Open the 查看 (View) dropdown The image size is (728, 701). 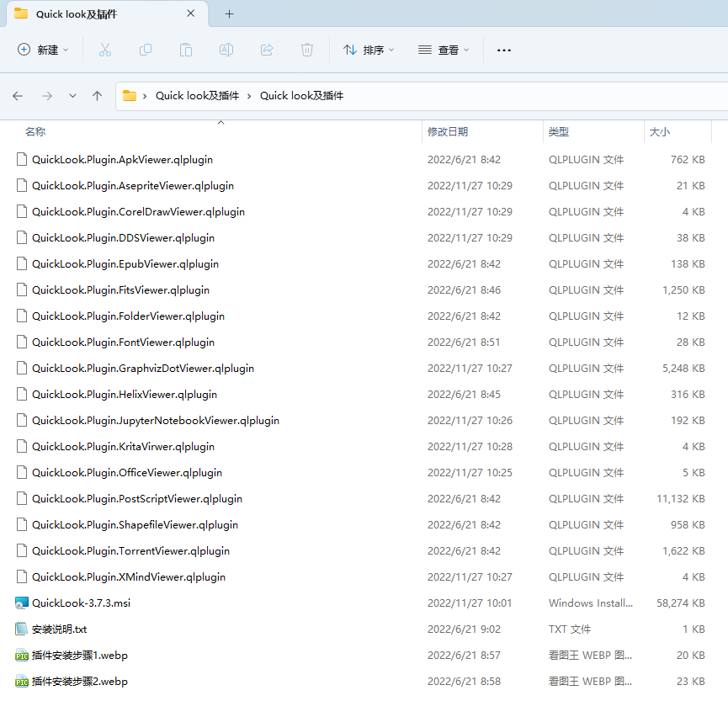click(444, 50)
